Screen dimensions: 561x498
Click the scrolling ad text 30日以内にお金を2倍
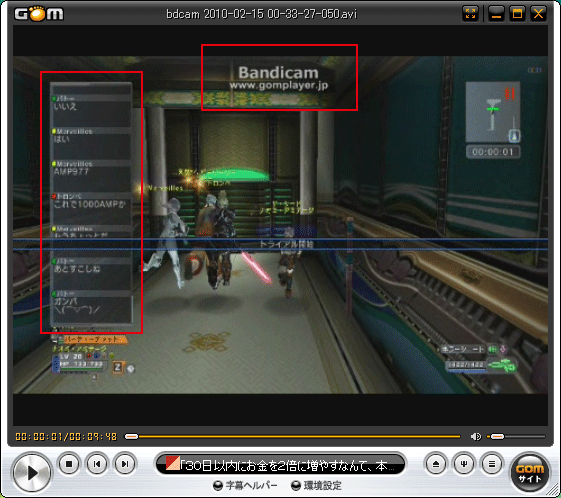point(288,466)
